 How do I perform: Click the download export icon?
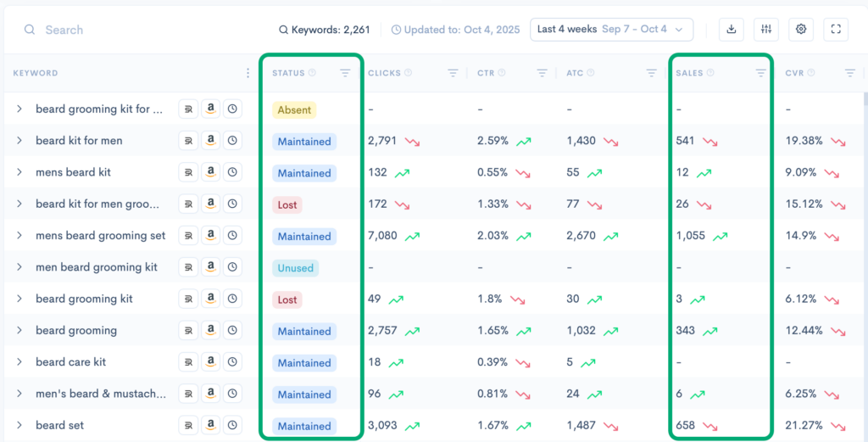coord(732,29)
